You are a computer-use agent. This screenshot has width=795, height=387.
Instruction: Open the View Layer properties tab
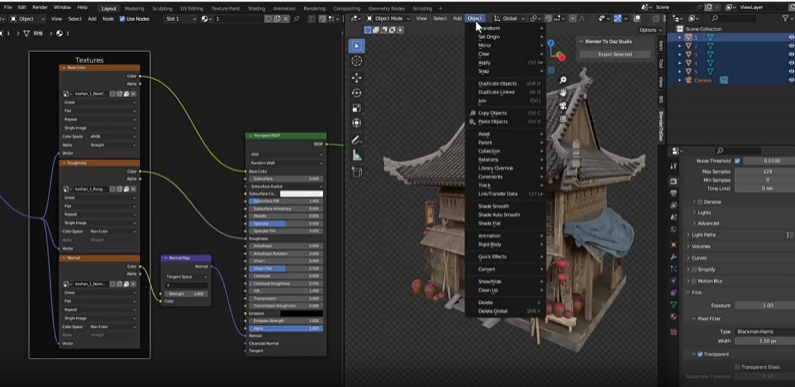click(673, 205)
